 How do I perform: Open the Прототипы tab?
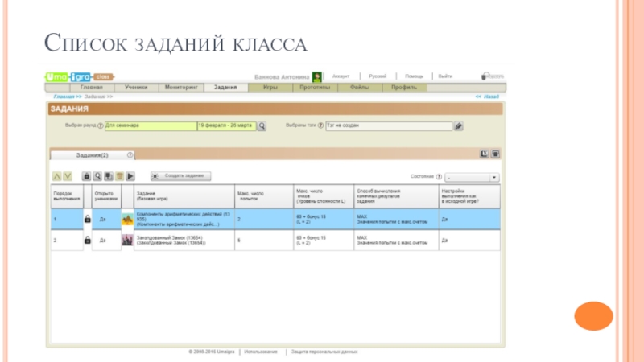tap(315, 88)
